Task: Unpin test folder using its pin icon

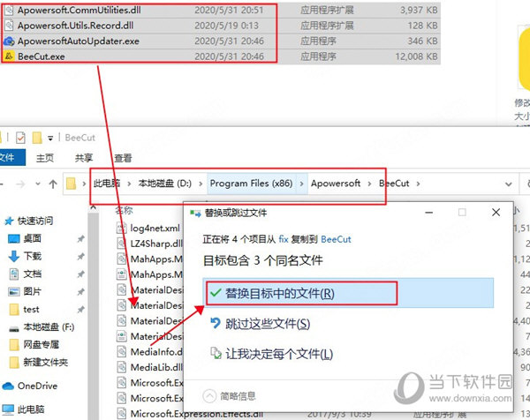Action: [80, 309]
